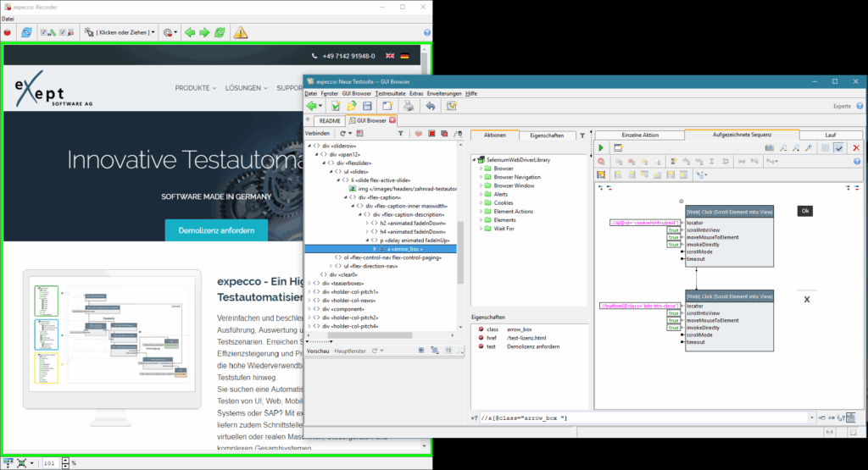Click the red stop square in tree toolbar

pyautogui.click(x=431, y=134)
